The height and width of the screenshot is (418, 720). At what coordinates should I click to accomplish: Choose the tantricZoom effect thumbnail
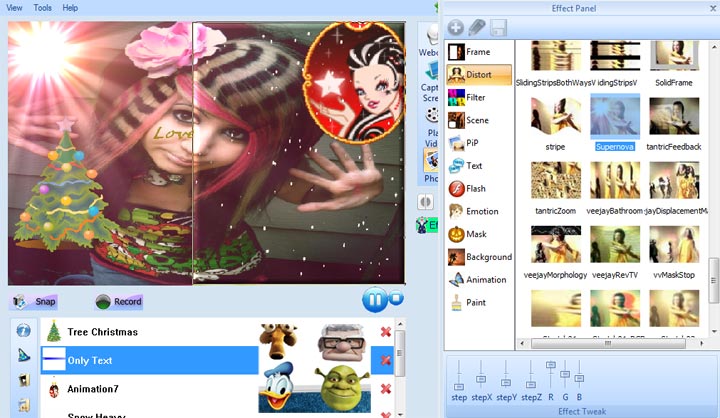pyautogui.click(x=556, y=180)
